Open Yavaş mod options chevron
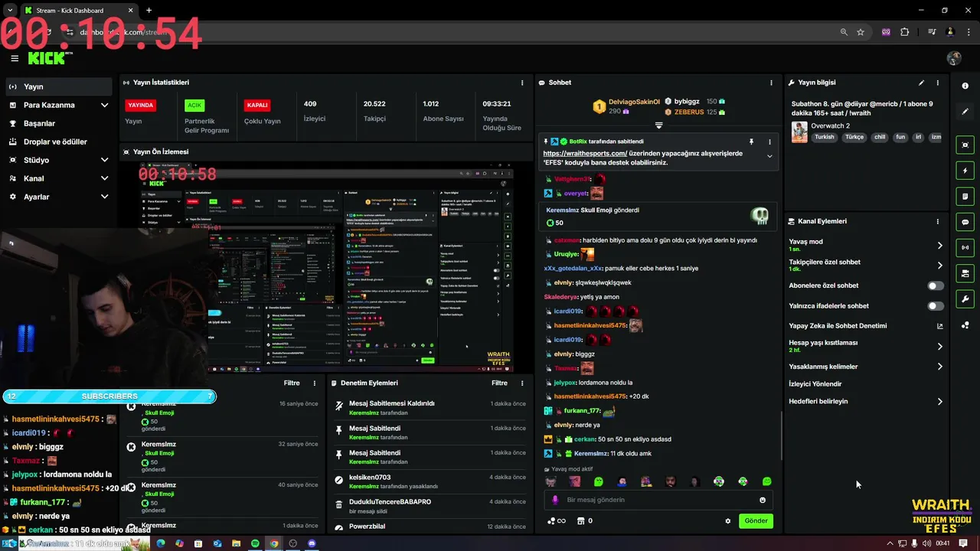 [x=939, y=246]
